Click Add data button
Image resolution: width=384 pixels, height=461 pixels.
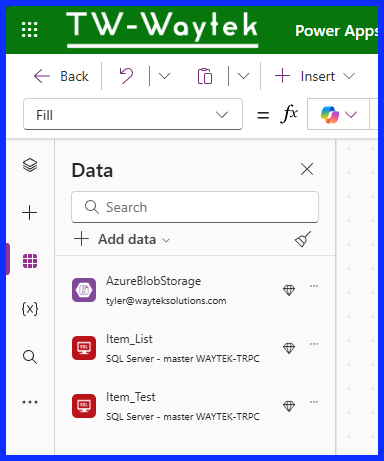pos(122,239)
